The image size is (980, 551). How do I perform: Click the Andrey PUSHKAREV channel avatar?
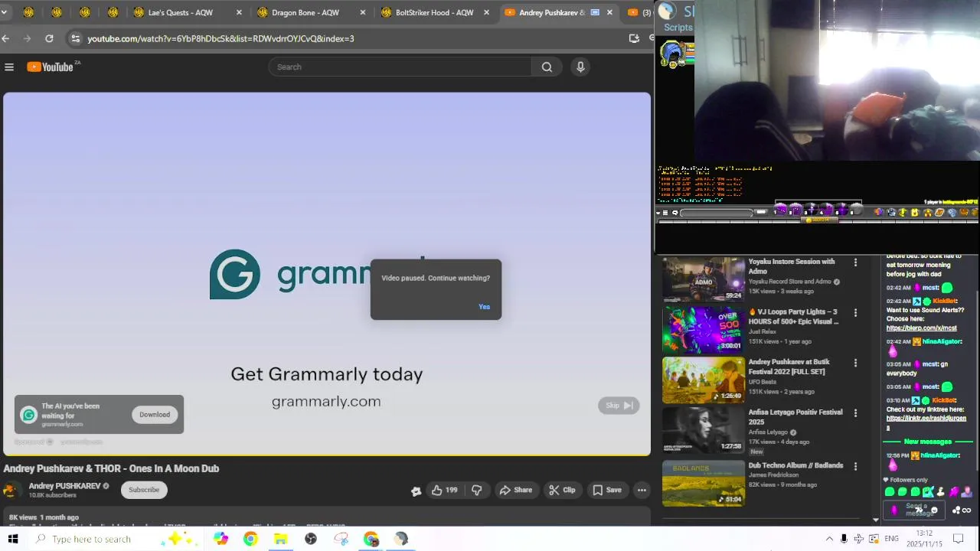click(11, 490)
